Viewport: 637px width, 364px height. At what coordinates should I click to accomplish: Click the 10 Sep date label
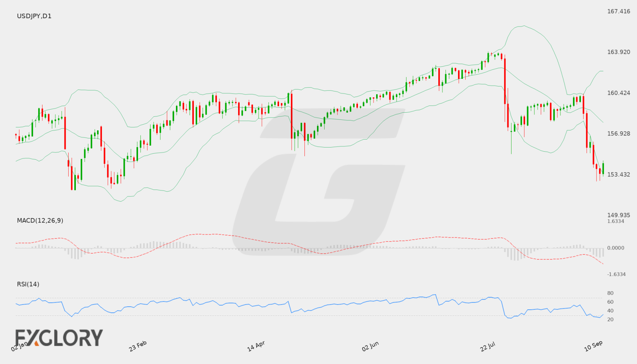593,346
